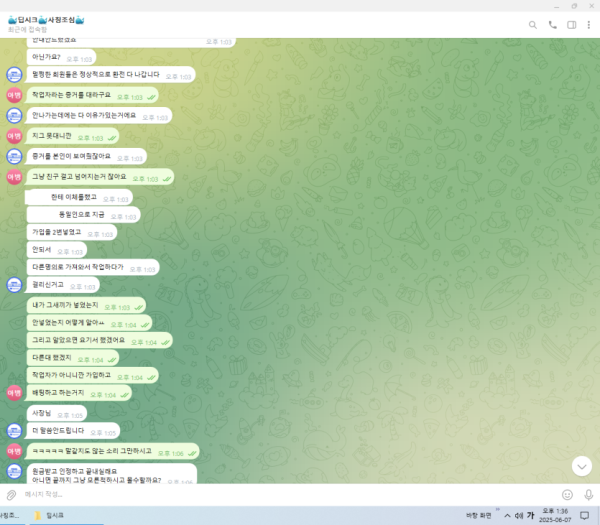Select message 지그 못대니깐
The image size is (600, 525).
click(72, 136)
